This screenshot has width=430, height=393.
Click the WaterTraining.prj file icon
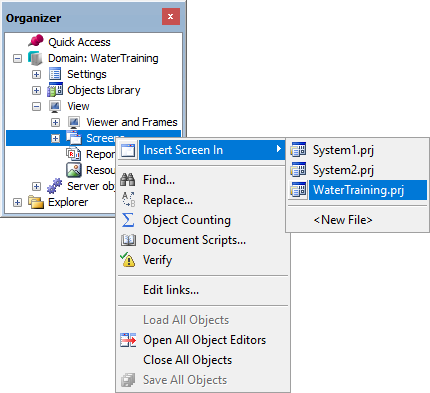coord(298,190)
